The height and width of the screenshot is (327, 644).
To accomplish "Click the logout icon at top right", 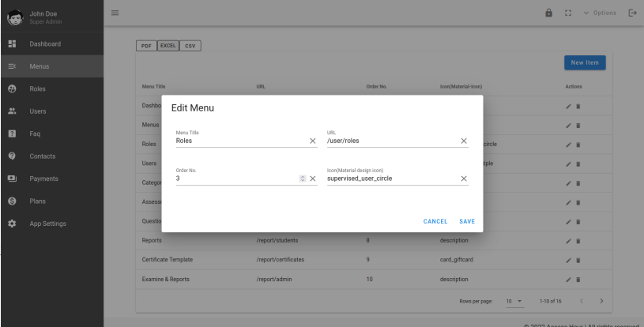I will tap(631, 13).
